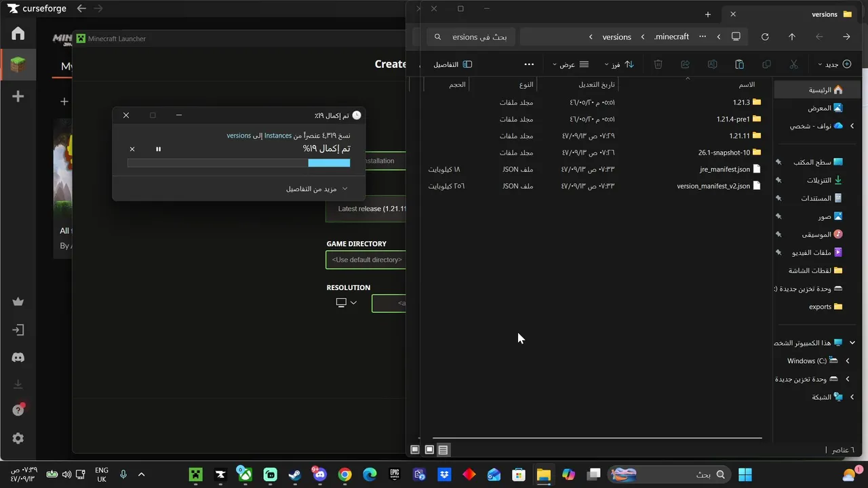The image size is (868, 488).
Task: Open CurseForge home icon in sidebar
Action: pos(18,33)
